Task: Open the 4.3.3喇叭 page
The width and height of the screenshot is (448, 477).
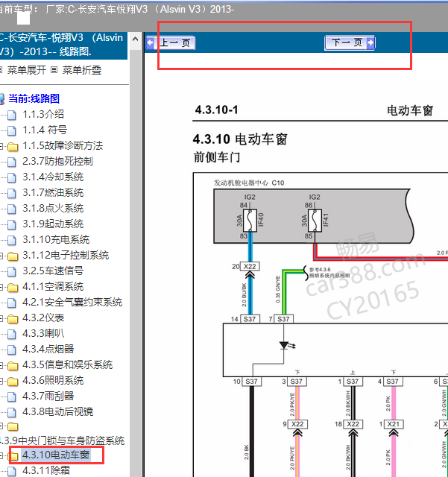Action: click(x=43, y=333)
